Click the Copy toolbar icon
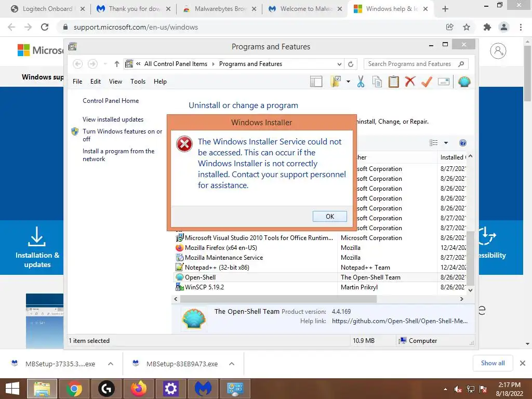Viewport: 532px width, 399px height. (377, 82)
